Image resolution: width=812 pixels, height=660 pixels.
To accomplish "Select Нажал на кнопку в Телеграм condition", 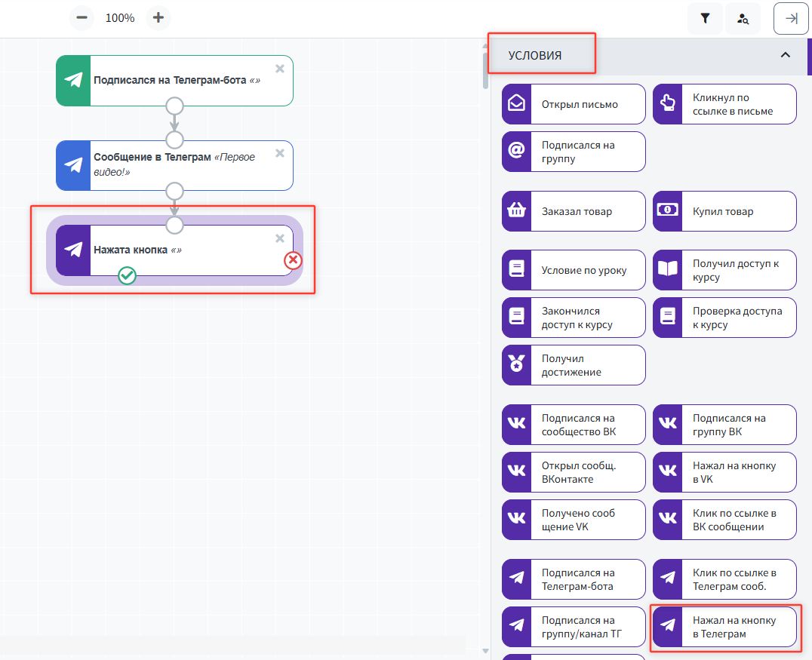I will click(x=724, y=627).
